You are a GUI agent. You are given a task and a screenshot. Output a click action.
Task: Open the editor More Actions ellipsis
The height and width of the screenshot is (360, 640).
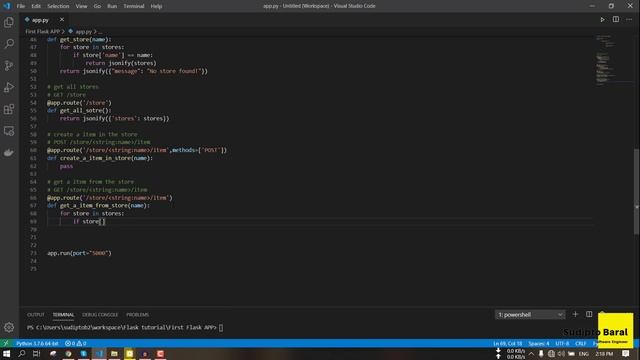point(629,20)
